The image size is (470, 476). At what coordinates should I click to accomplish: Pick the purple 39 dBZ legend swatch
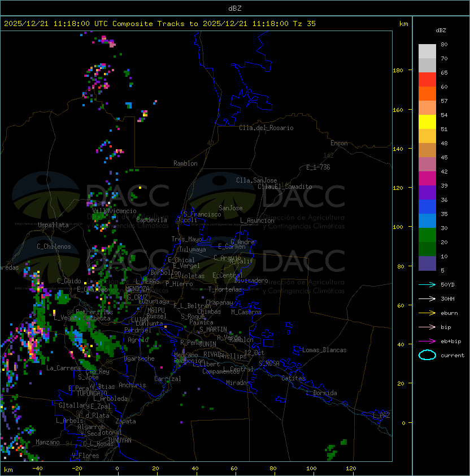point(427,192)
